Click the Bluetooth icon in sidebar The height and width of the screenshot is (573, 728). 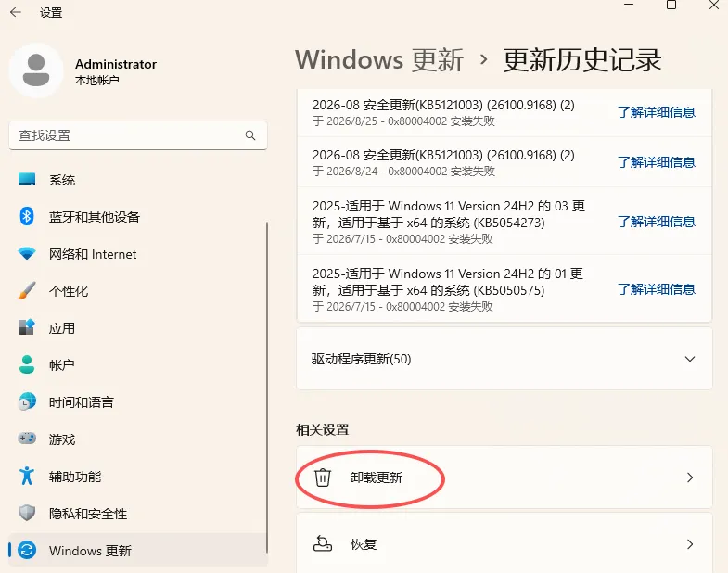(27, 216)
